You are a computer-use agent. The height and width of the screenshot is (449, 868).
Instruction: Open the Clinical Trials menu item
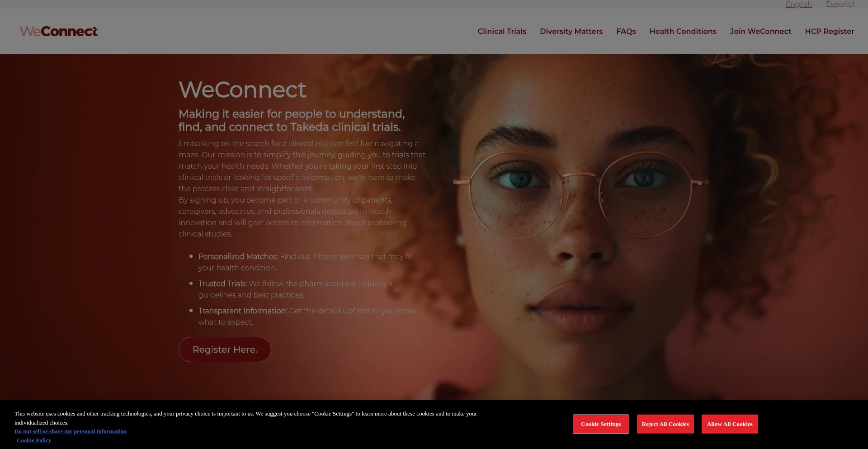502,31
